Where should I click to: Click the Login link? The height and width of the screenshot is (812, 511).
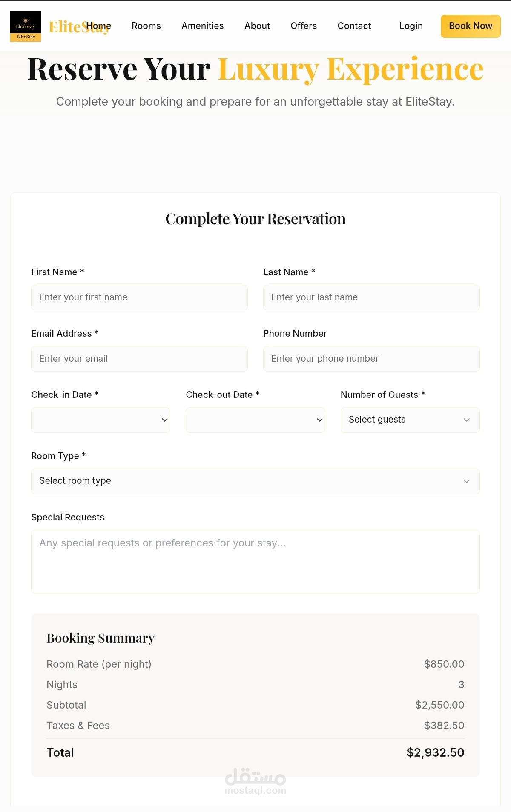[411, 26]
